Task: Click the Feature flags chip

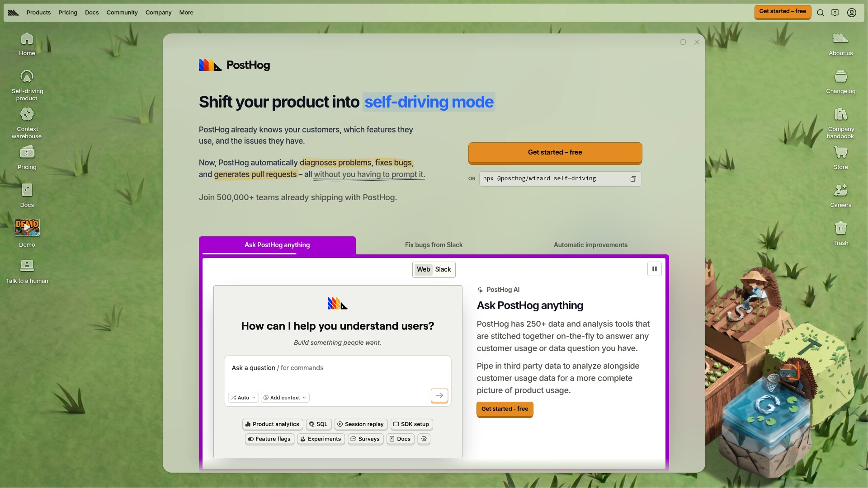Action: [x=270, y=439]
